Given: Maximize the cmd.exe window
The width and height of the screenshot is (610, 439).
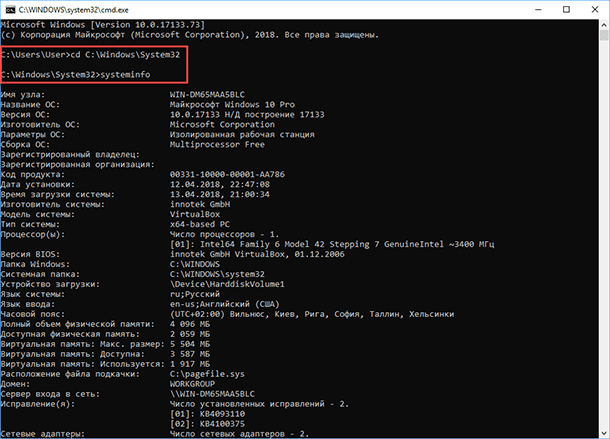Looking at the screenshot, I should [566, 10].
